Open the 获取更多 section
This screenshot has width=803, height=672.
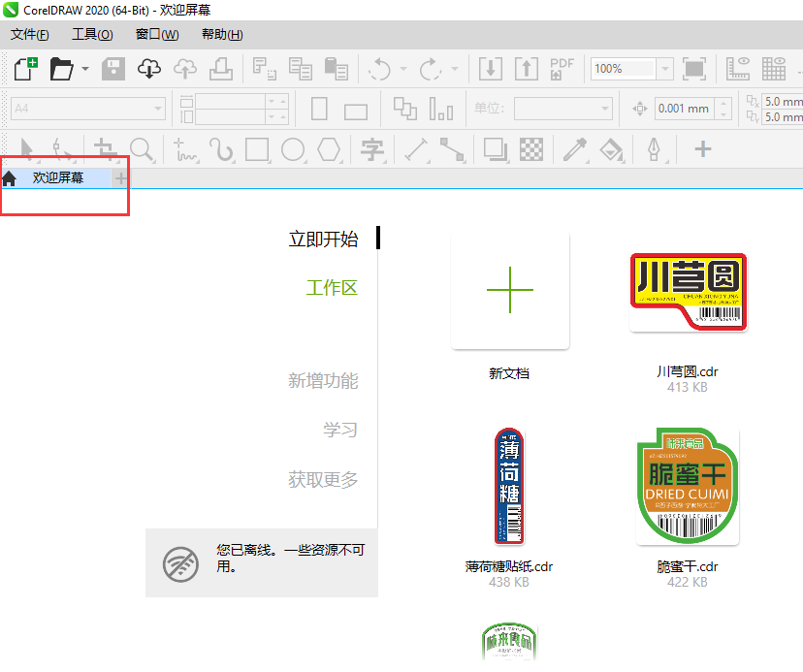coord(323,480)
